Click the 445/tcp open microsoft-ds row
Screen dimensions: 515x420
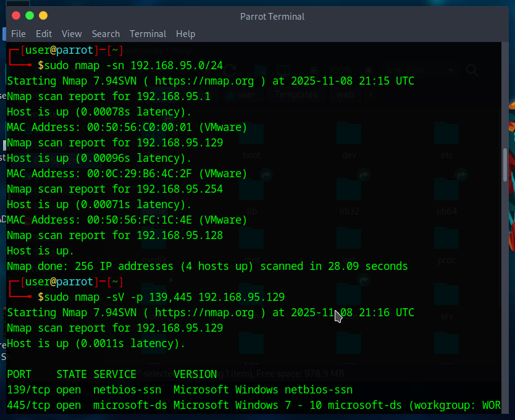click(254, 405)
